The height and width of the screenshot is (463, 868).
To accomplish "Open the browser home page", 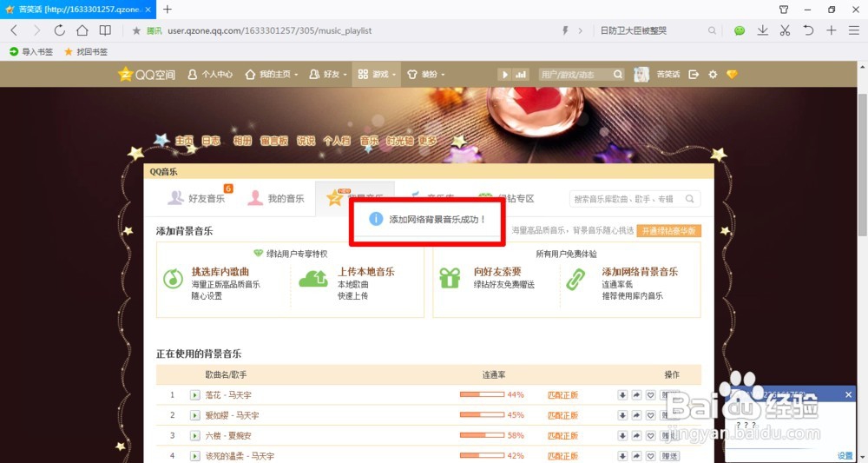I will pyautogui.click(x=82, y=30).
